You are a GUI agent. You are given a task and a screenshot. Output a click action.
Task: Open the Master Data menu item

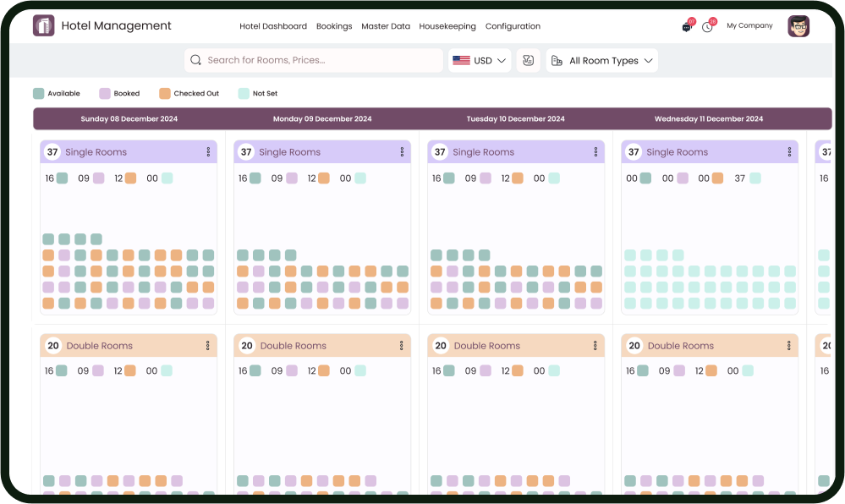[386, 26]
